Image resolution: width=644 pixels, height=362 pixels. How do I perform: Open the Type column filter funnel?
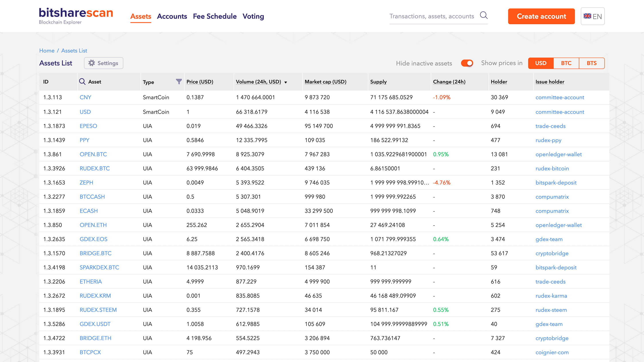[179, 81]
